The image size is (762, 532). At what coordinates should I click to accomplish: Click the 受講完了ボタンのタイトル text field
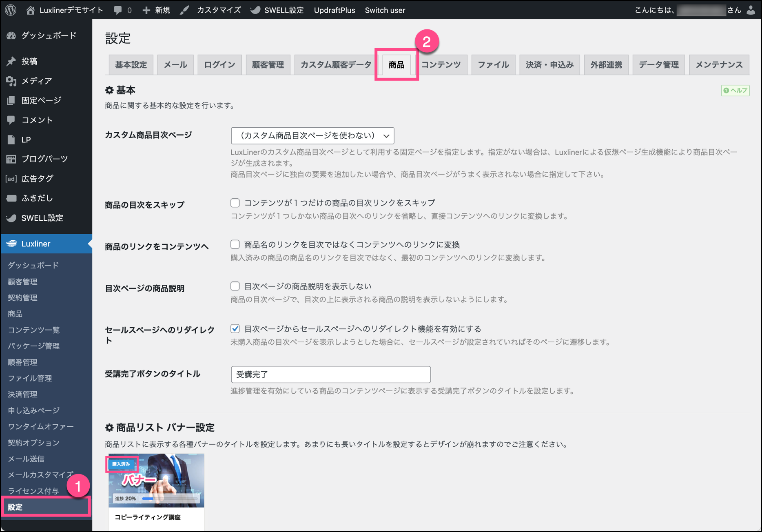(330, 374)
